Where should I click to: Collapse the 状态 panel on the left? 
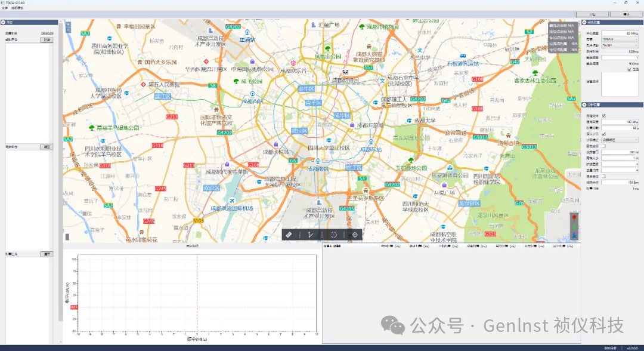tap(3, 23)
